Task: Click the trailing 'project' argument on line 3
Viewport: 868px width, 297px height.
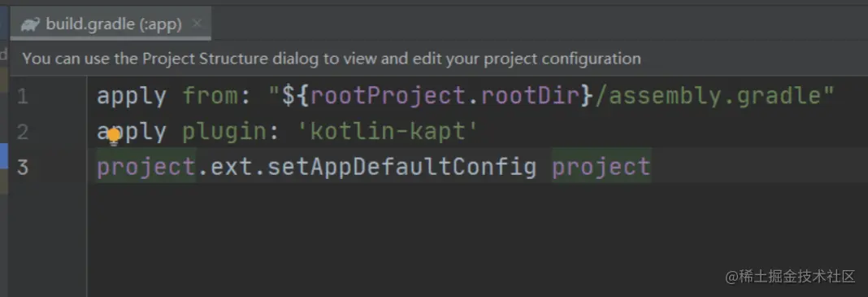Action: click(x=601, y=167)
